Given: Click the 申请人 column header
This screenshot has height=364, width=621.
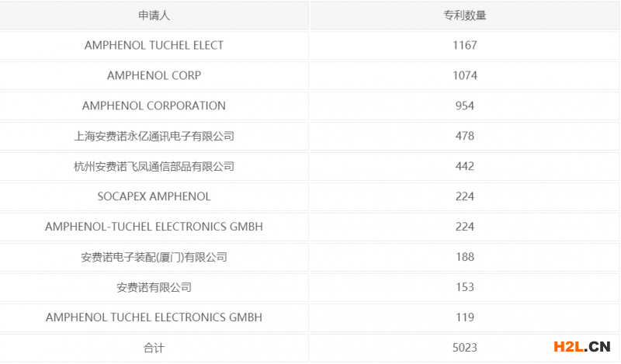Looking at the screenshot, I should [154, 15].
